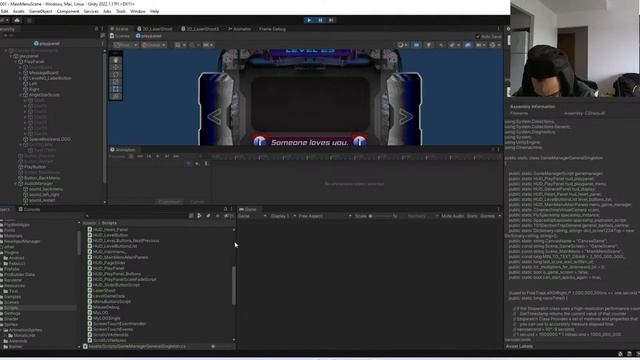Viewport: 640px width, 360px height.
Task: Click the Step frame button
Action: pos(331,20)
